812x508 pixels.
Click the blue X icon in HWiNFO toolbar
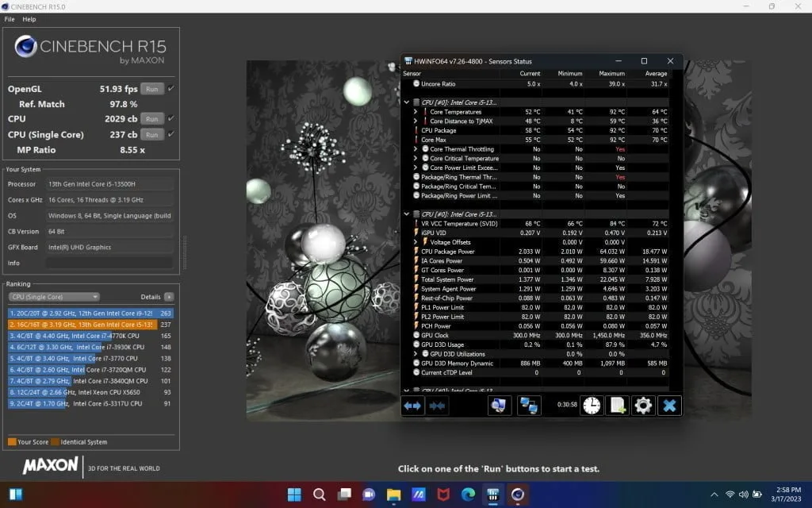pyautogui.click(x=669, y=406)
